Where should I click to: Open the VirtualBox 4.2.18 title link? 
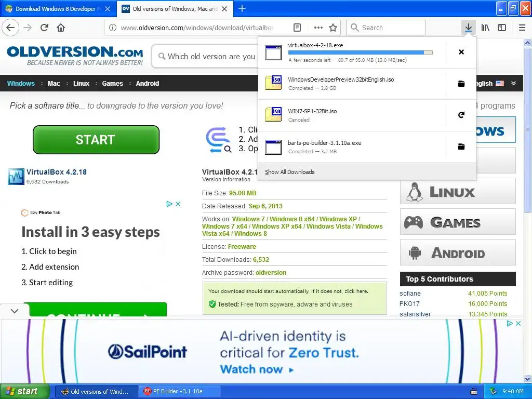57,172
